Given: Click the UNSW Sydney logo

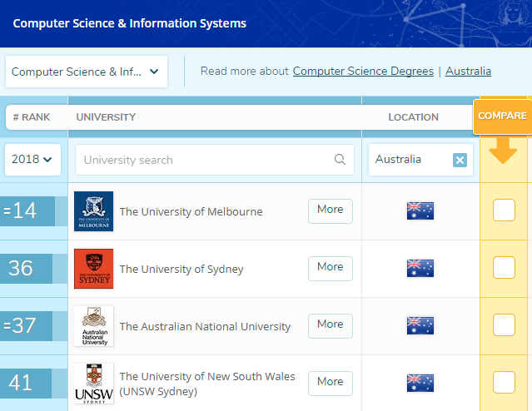Looking at the screenshot, I should [x=93, y=383].
